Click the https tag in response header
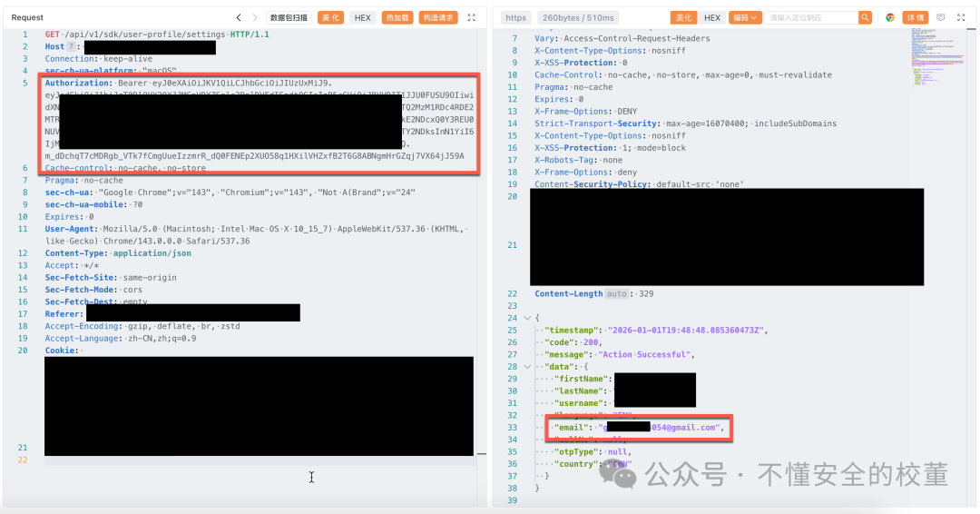This screenshot has height=514, width=980. click(515, 17)
